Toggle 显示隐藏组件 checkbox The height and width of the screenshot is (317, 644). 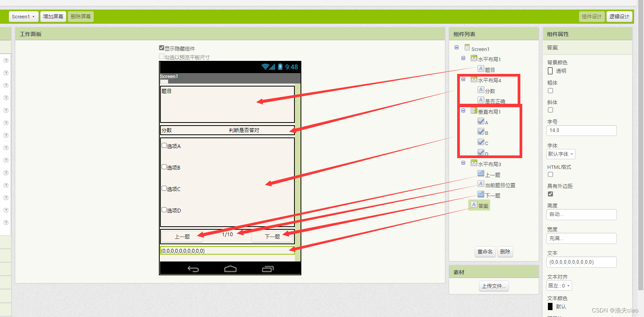coord(162,48)
